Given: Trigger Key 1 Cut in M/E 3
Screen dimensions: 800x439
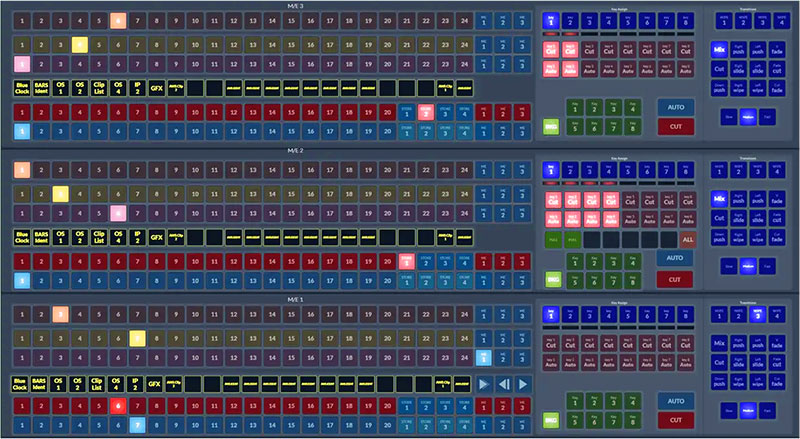Looking at the screenshot, I should [550, 49].
